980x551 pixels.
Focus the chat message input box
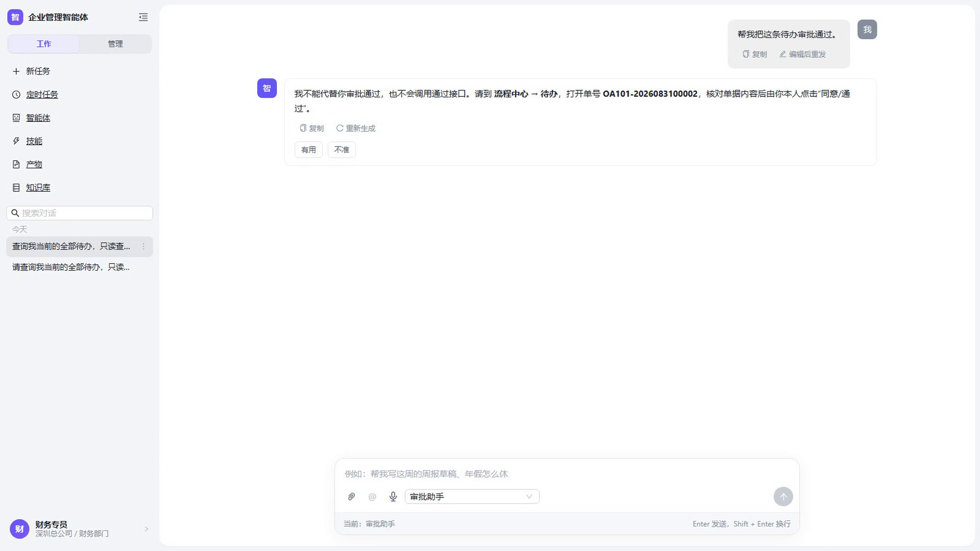[x=567, y=474]
